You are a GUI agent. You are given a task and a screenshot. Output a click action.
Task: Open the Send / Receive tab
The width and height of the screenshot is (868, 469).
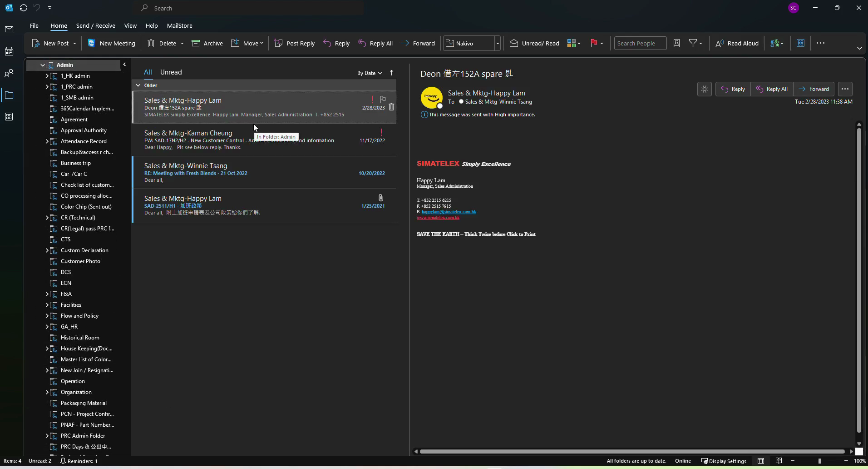click(95, 25)
